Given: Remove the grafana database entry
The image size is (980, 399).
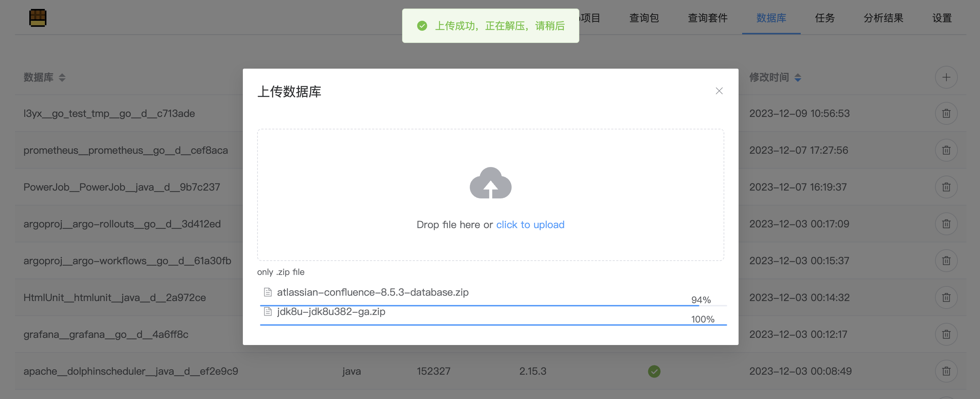Looking at the screenshot, I should pyautogui.click(x=946, y=334).
